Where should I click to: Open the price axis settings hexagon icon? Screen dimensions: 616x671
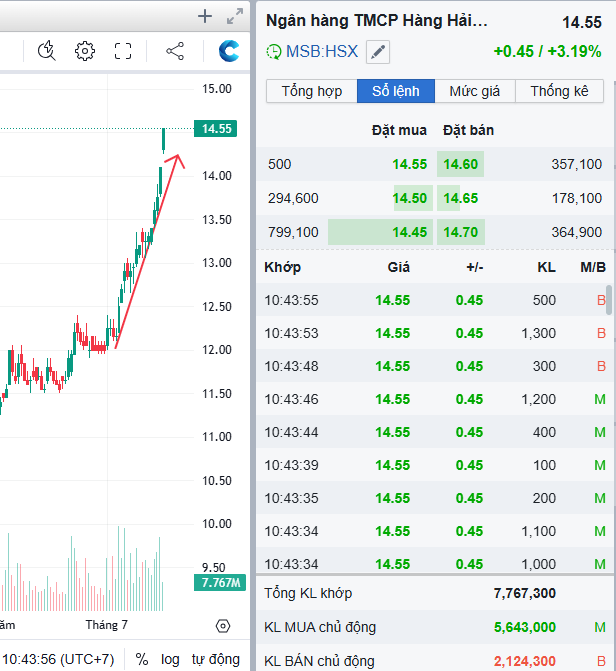tap(223, 626)
